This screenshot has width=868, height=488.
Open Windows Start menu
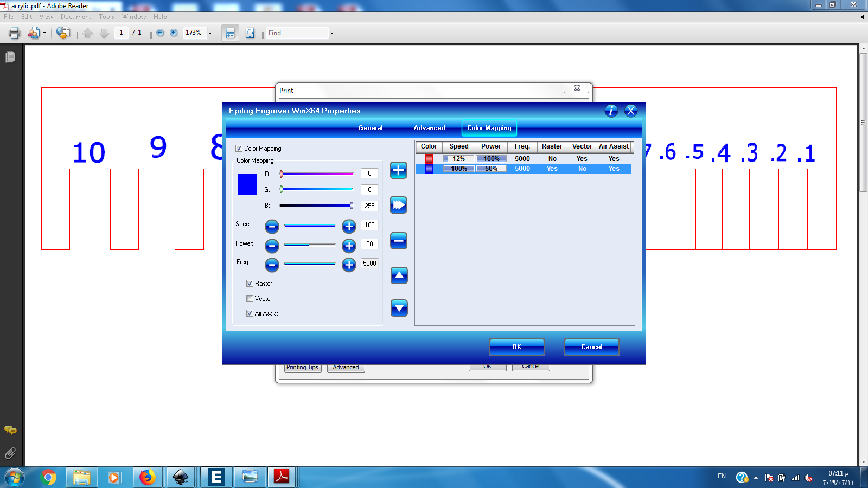(x=15, y=478)
